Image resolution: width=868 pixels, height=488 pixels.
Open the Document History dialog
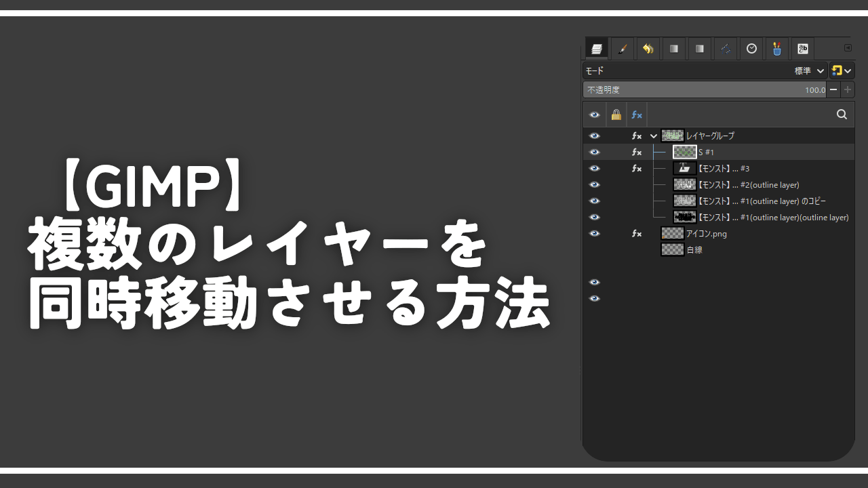751,48
